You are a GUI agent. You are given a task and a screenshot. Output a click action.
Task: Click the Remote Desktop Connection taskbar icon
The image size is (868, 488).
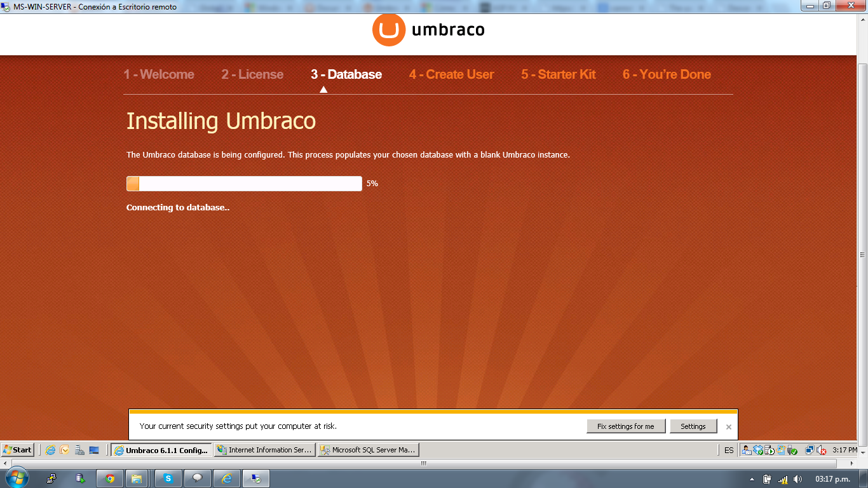click(256, 478)
